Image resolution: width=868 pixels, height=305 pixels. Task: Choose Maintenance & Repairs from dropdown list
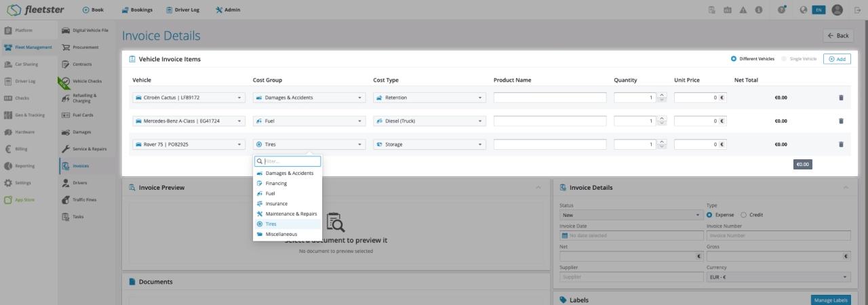[288, 213]
